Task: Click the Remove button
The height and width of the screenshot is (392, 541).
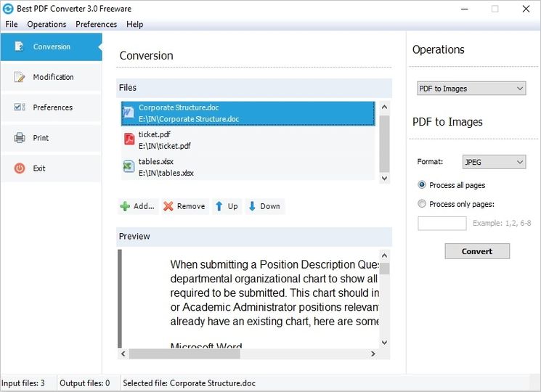Action: pos(185,206)
